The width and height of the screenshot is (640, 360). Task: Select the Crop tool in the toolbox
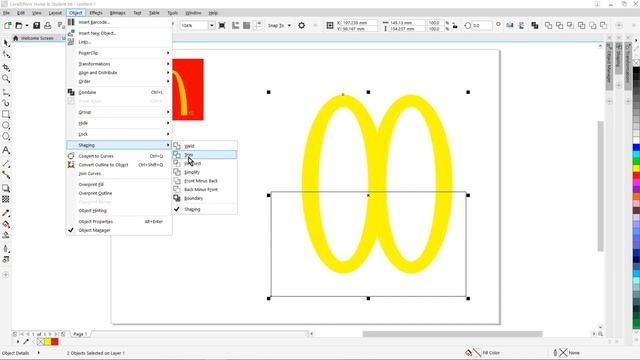(x=6, y=67)
